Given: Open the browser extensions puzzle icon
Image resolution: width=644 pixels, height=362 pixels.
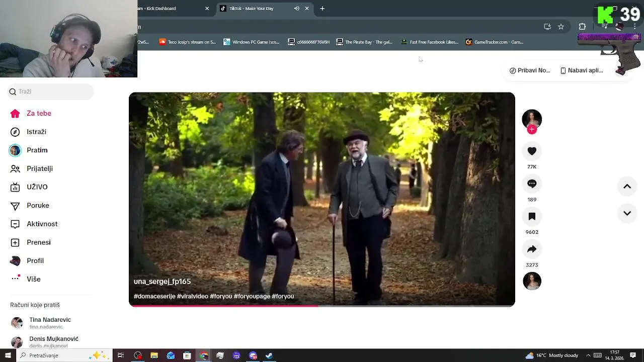Looking at the screenshot, I should (x=582, y=27).
